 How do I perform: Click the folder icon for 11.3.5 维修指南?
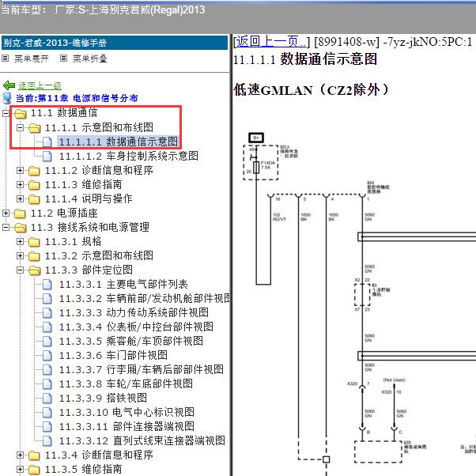[34, 470]
